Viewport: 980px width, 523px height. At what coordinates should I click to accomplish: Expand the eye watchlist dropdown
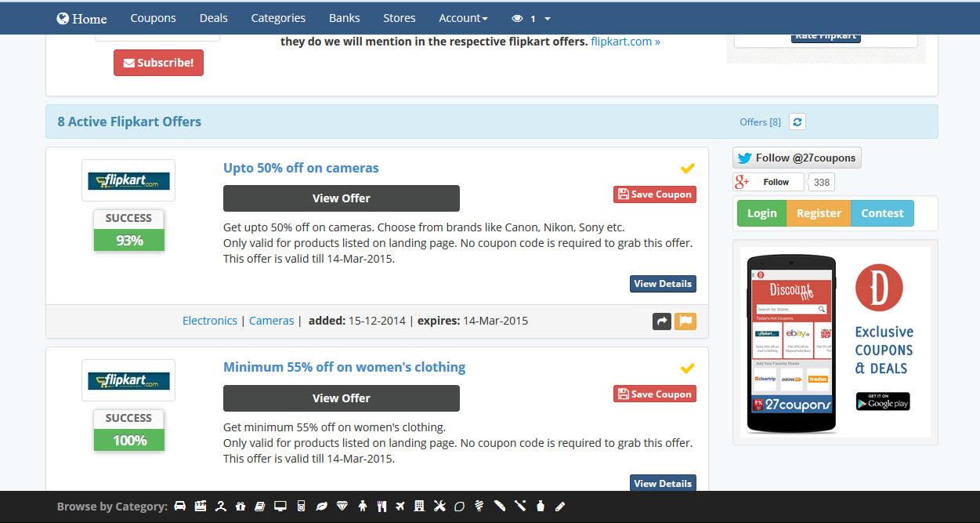[531, 18]
